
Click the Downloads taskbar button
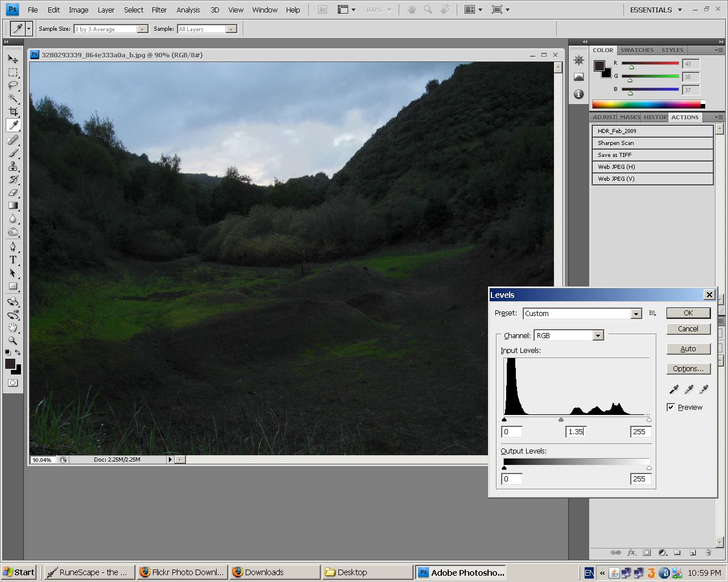275,572
